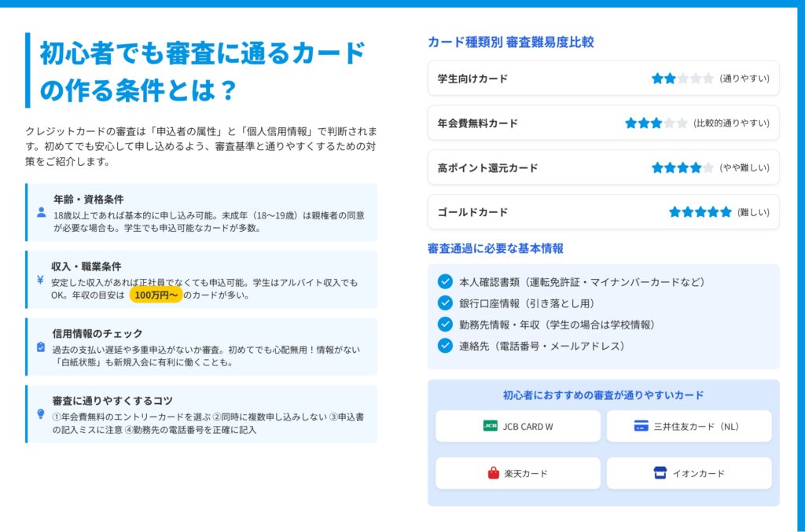Click the yen icon beside 収入・職業条件

[x=40, y=279]
